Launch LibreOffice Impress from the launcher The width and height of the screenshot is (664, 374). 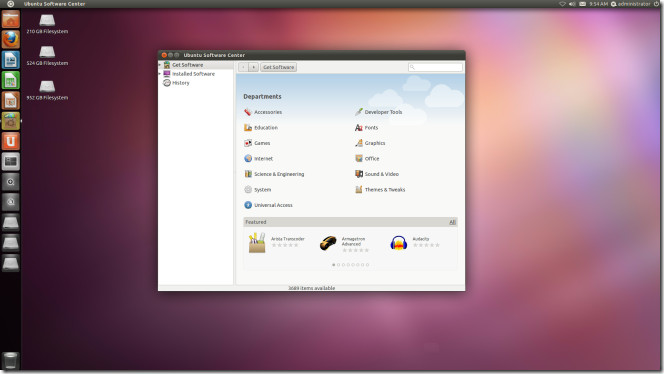pos(11,100)
